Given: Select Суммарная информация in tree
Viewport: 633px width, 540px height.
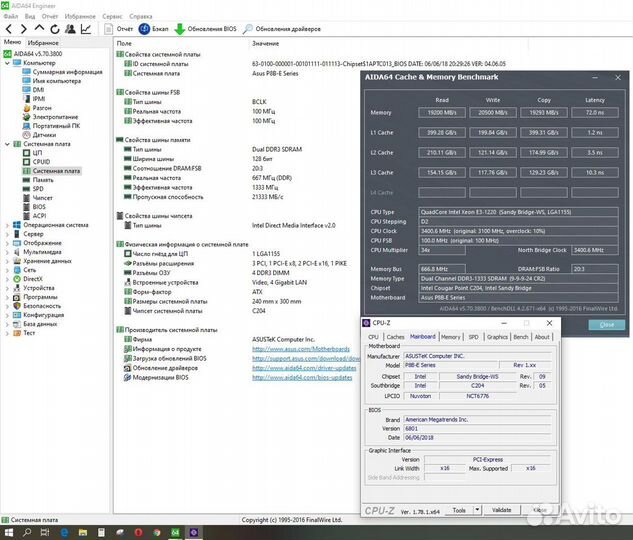Looking at the screenshot, I should pos(63,72).
